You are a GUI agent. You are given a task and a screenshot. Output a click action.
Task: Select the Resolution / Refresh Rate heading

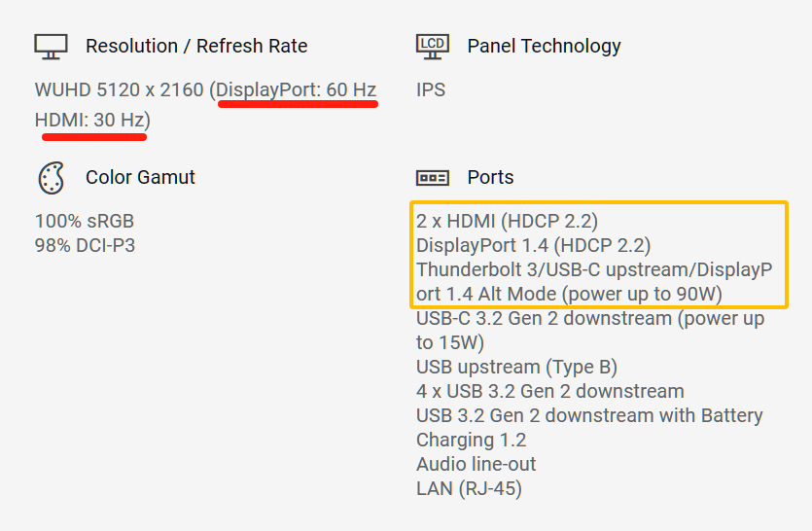(196, 46)
